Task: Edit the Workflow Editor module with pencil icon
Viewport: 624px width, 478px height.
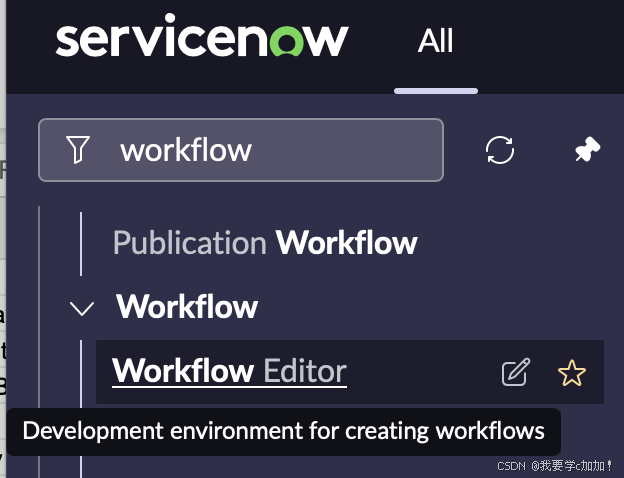Action: (516, 372)
